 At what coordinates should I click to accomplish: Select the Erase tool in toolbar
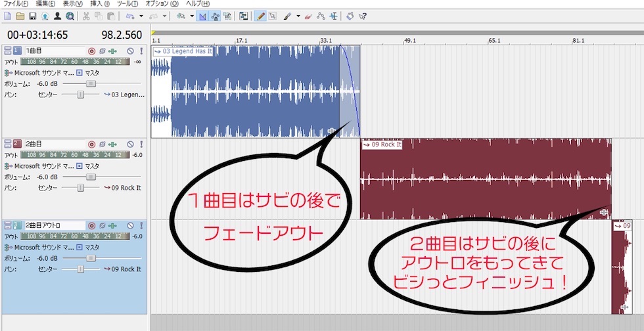pyautogui.click(x=308, y=16)
